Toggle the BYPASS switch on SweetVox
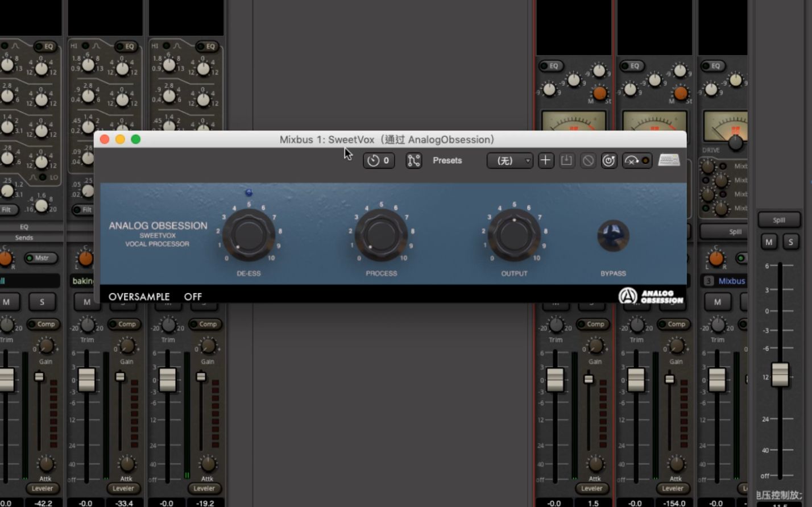The image size is (812, 507). tap(613, 235)
